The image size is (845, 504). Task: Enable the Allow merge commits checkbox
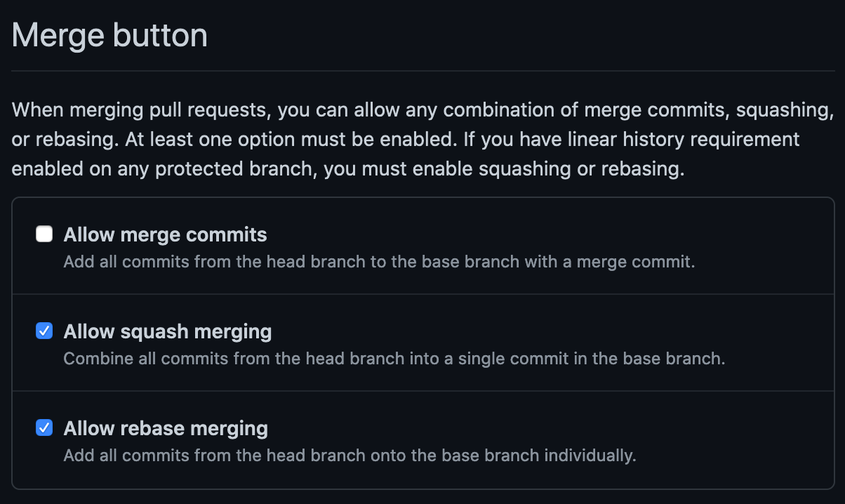coord(44,234)
